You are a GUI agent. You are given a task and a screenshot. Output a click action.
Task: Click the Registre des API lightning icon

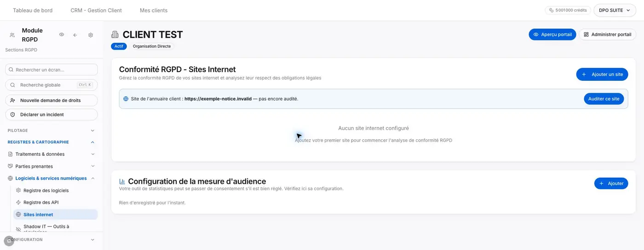coord(18,202)
